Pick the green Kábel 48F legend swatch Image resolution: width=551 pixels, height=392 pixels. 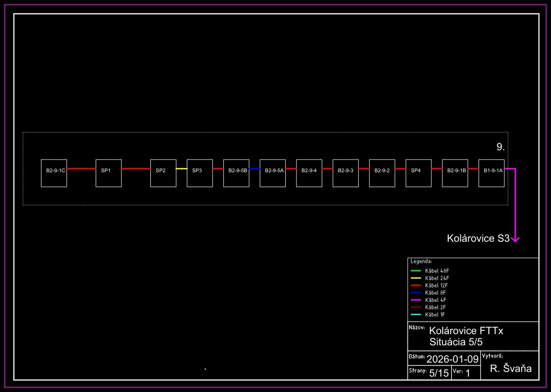[416, 271]
